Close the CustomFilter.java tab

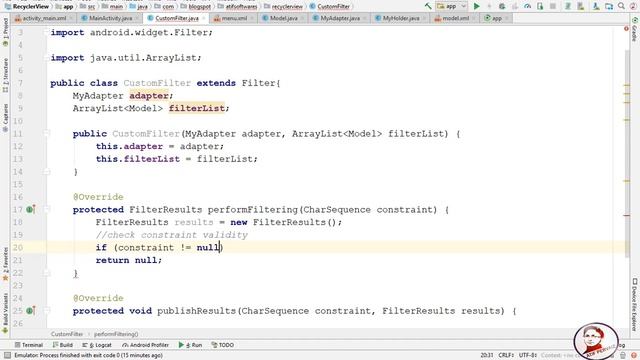204,18
